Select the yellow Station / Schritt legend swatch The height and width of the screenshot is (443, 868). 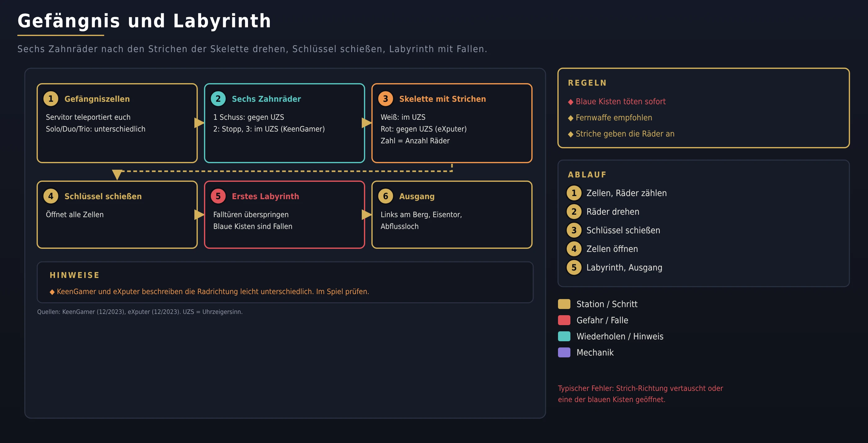(564, 304)
